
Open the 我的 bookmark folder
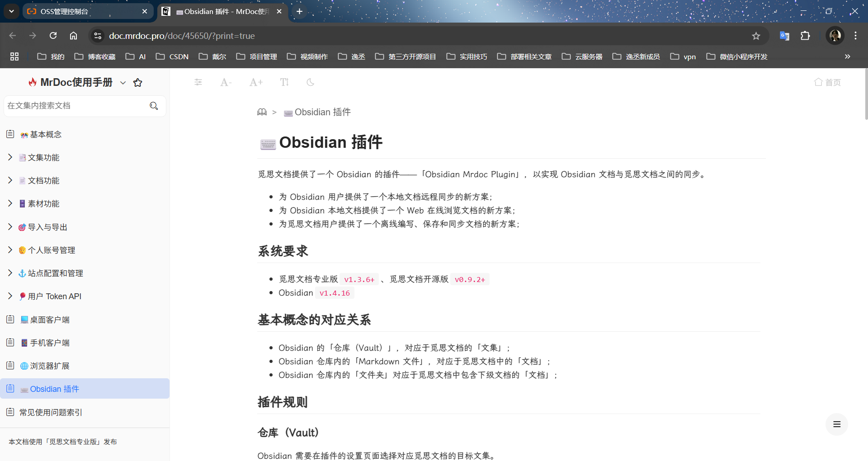tap(51, 56)
